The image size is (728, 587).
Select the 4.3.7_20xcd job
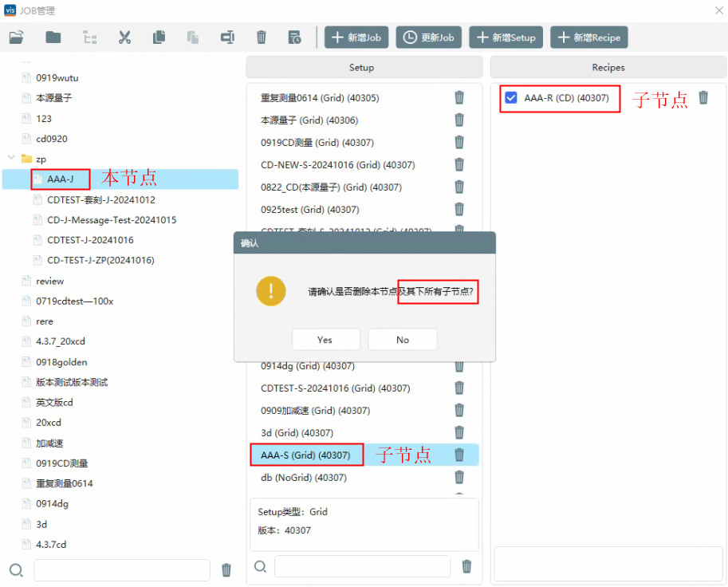click(61, 341)
